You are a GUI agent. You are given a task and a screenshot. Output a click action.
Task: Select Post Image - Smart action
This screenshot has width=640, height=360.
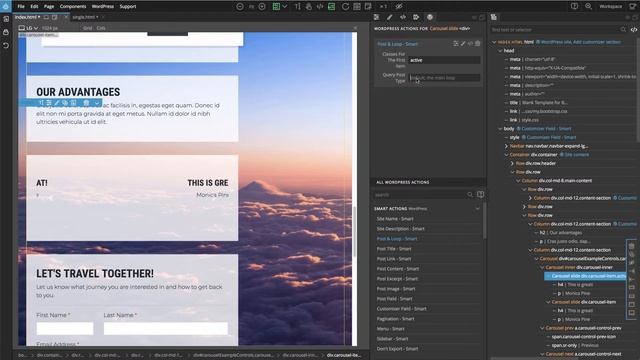(x=396, y=289)
